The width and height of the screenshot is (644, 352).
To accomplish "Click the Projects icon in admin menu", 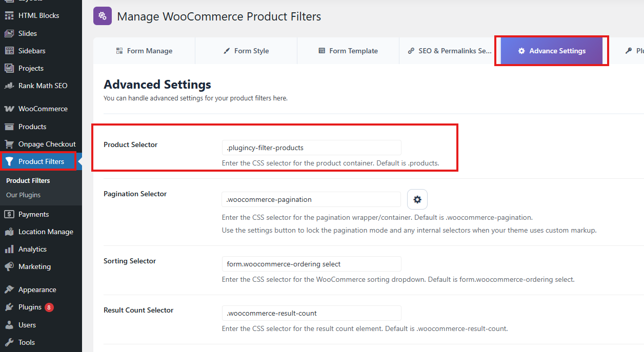I will (9, 68).
